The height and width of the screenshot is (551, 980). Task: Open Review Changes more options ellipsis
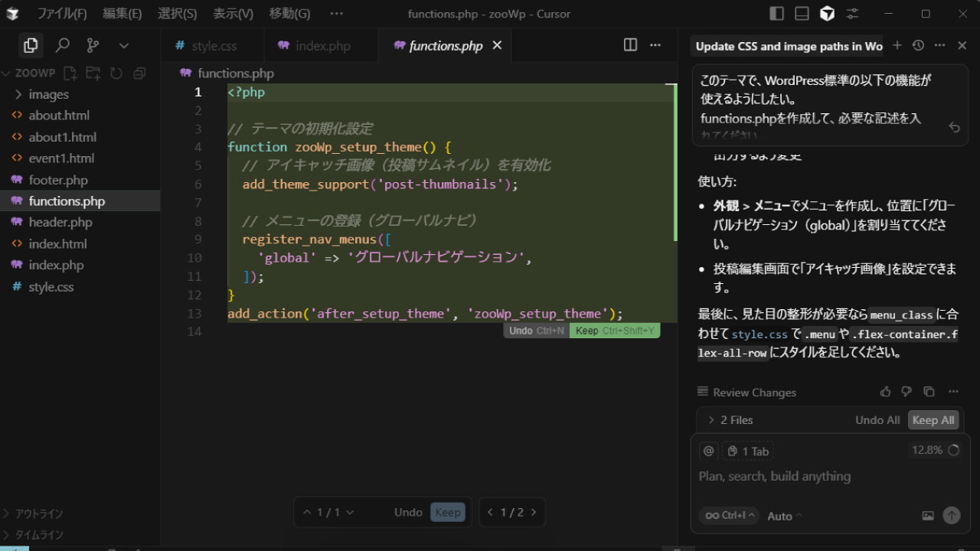coord(953,392)
